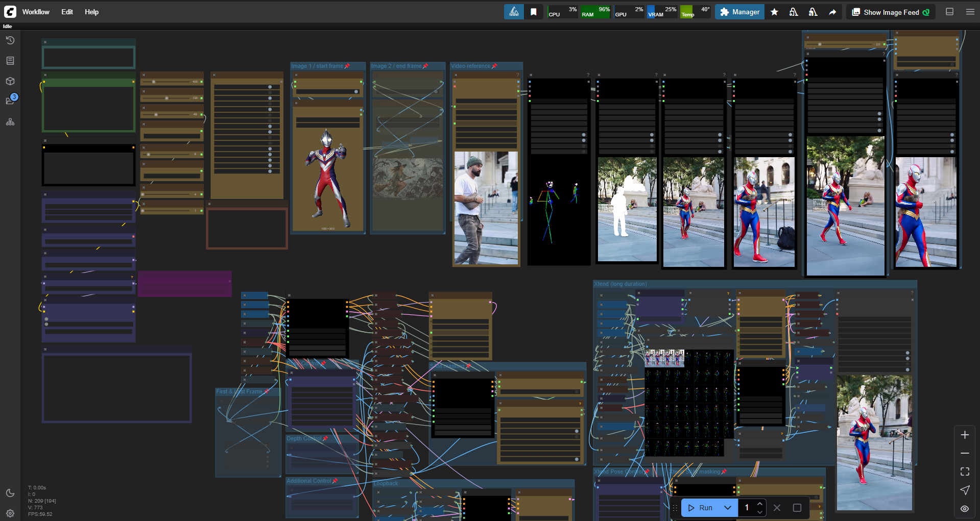Toggle the bottom panel button

tap(950, 12)
